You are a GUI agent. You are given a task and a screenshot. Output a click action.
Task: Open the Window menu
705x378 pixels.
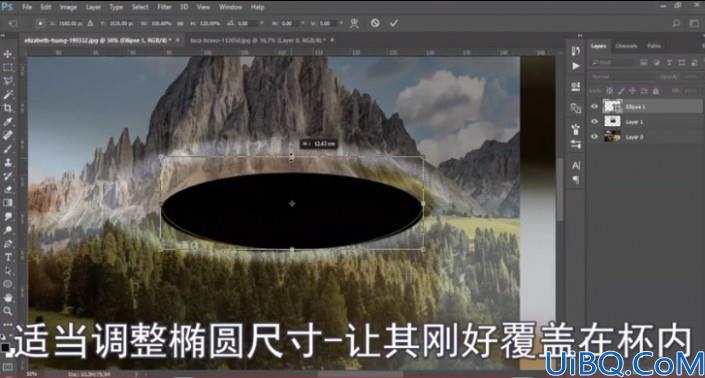coord(230,7)
